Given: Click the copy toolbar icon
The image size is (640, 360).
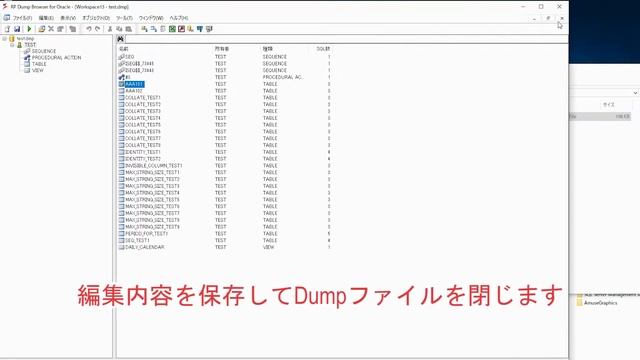Looking at the screenshot, I should 119,29.
